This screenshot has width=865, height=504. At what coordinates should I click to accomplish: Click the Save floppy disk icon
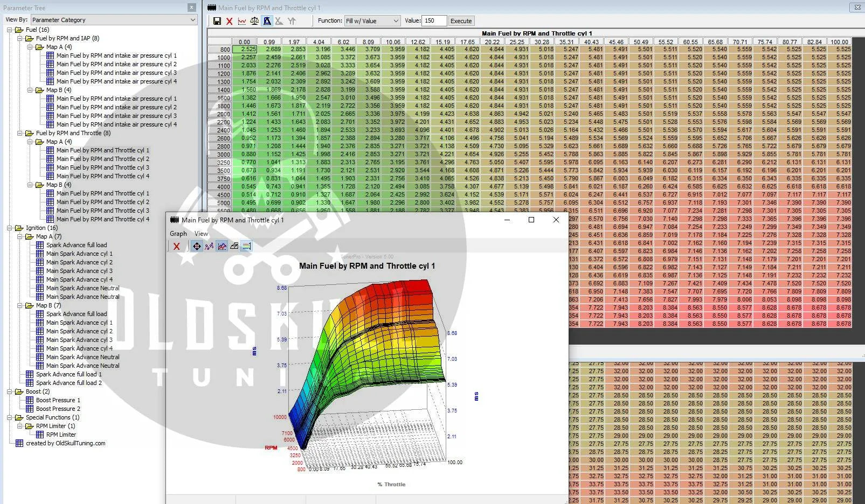(217, 21)
